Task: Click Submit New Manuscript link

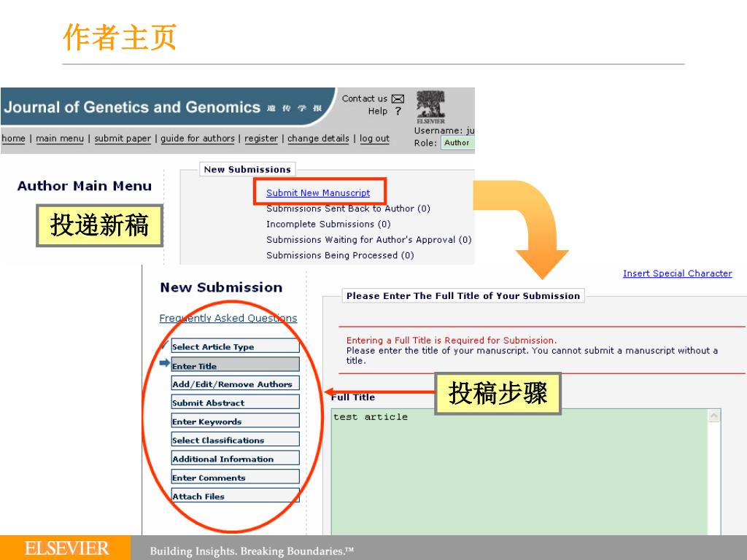Action: [318, 192]
